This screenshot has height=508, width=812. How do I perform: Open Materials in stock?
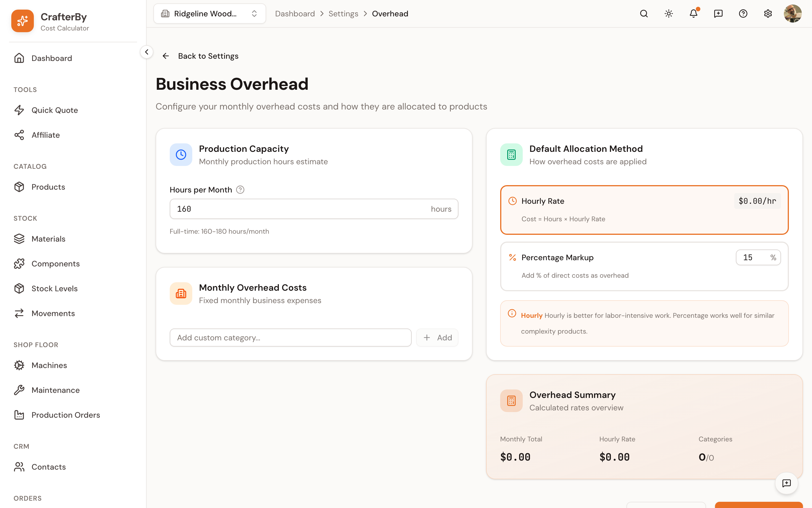click(x=73, y=239)
